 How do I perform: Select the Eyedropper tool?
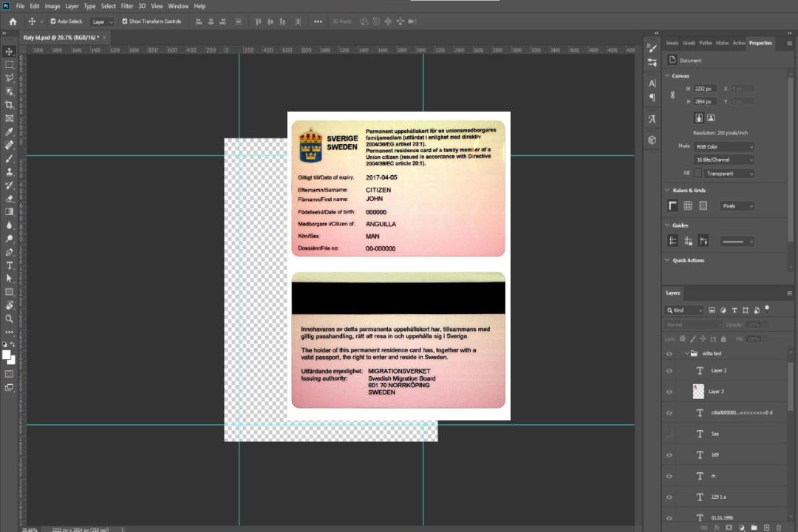(9, 132)
